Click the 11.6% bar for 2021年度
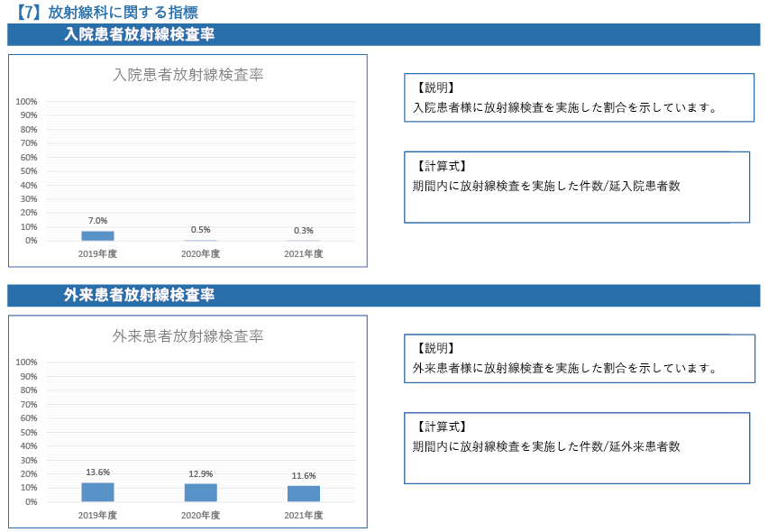 point(304,493)
